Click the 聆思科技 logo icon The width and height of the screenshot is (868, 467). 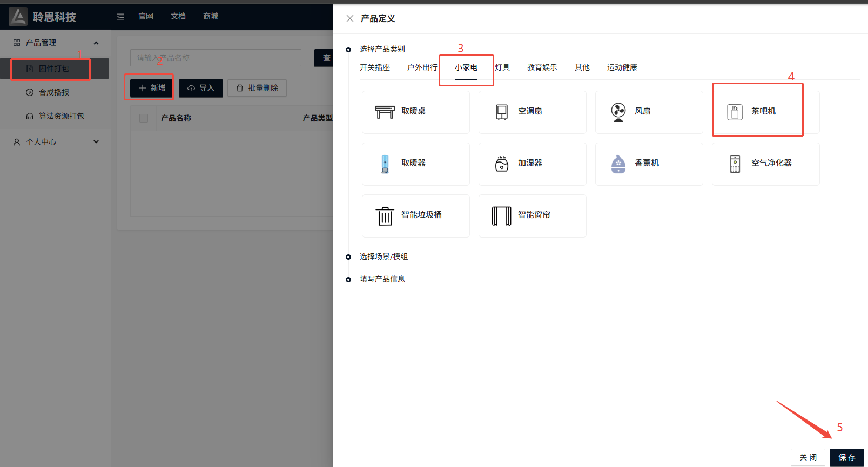18,17
